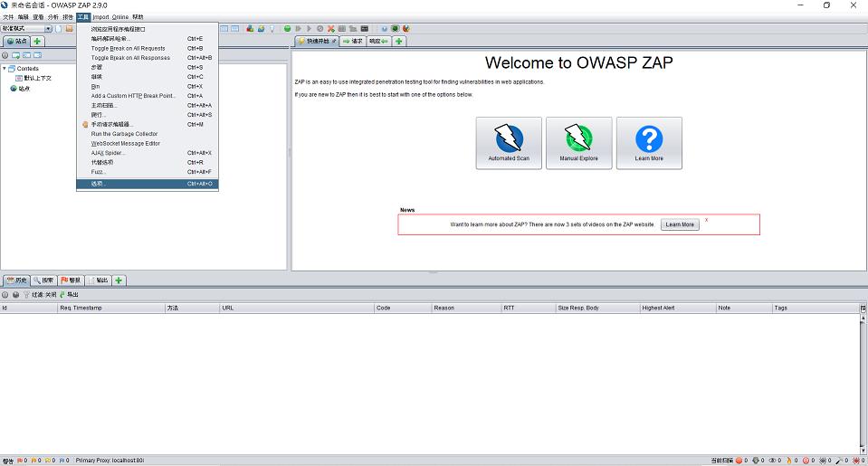Switch to the 站点 (Sites) tab

16,41
